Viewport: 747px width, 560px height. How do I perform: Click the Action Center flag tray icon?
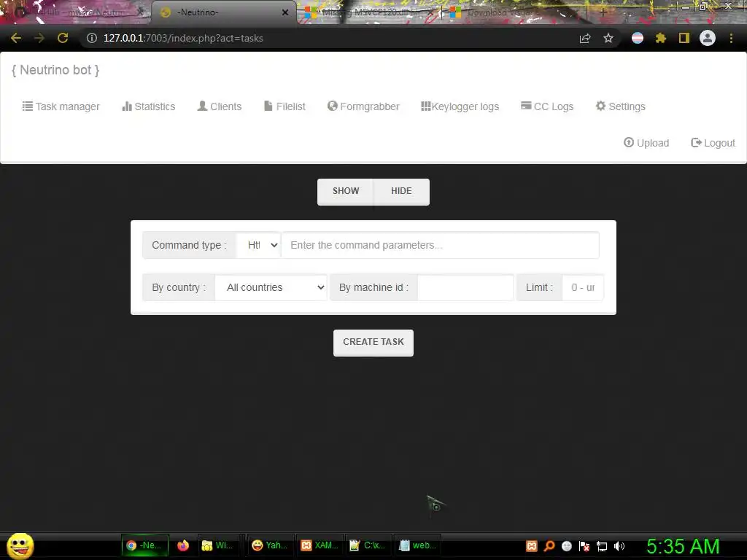click(x=584, y=546)
